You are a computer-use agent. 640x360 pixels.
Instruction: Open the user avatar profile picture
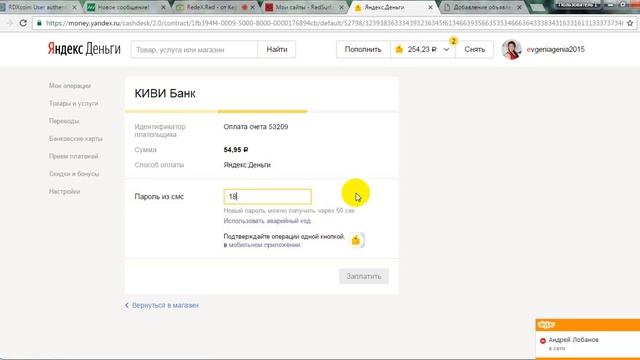click(x=511, y=49)
